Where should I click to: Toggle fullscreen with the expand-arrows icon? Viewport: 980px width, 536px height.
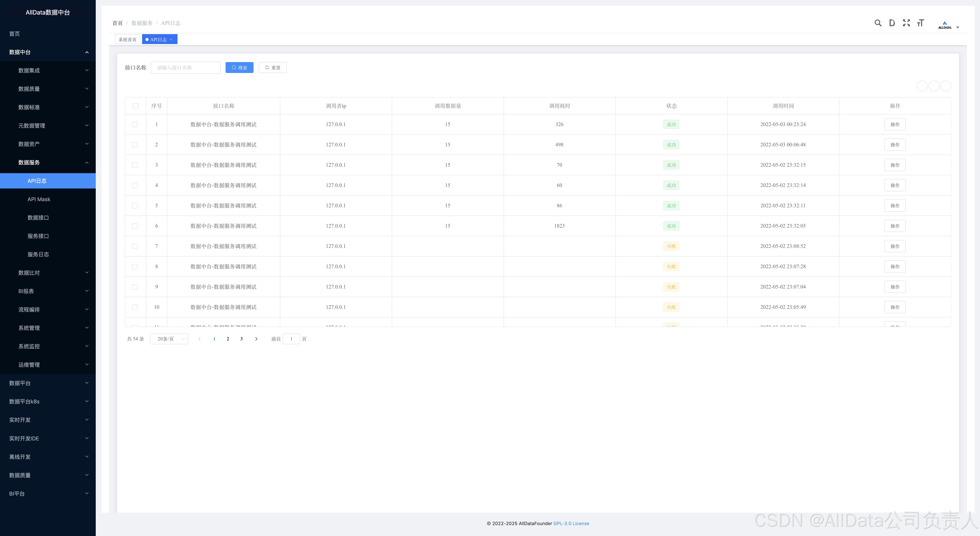906,23
